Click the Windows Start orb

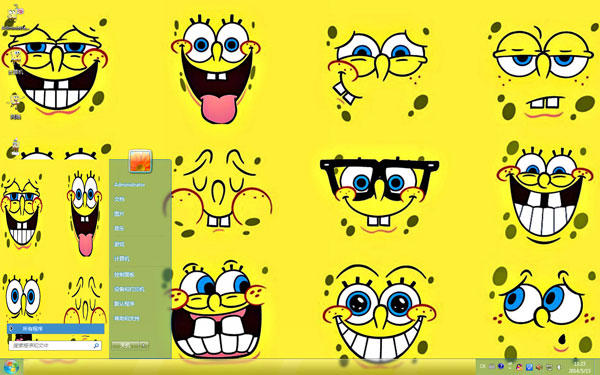11,367
